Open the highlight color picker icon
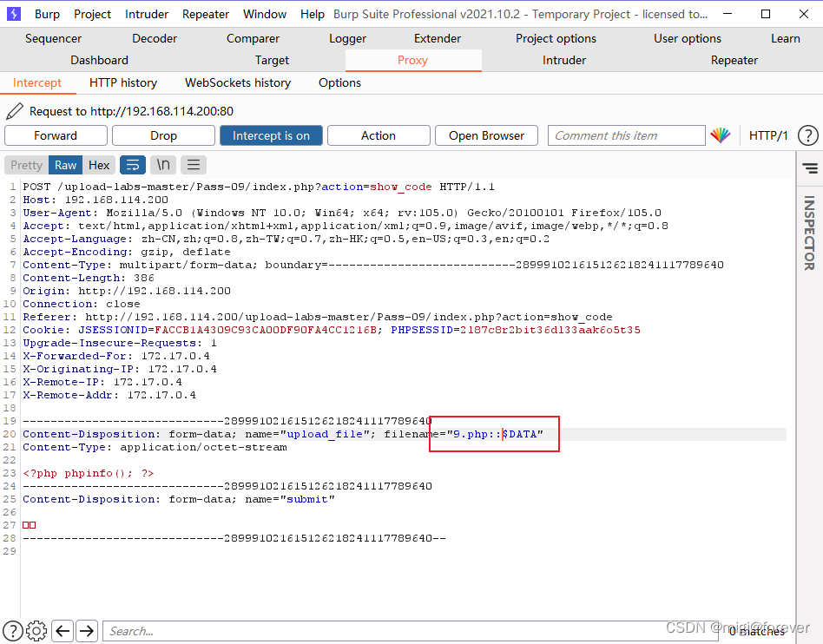Viewport: 823px width, 644px height. click(x=721, y=135)
